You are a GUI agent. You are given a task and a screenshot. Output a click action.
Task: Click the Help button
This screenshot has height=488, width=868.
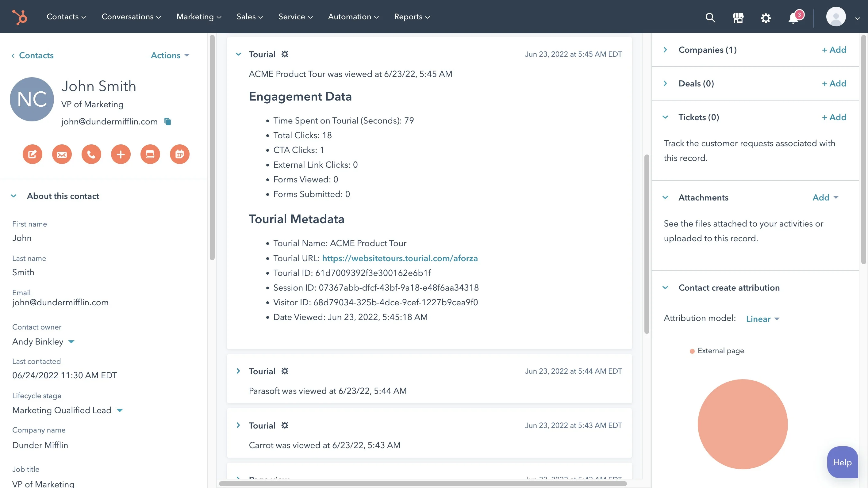(843, 462)
